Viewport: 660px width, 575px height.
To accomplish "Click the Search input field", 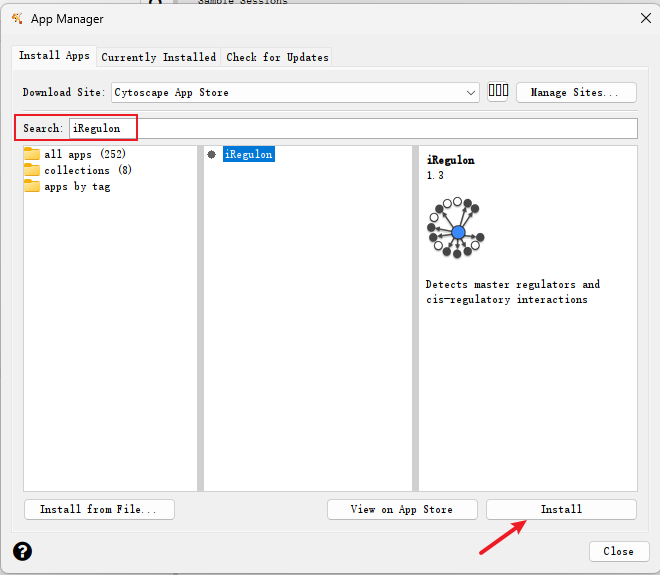I will tap(353, 128).
